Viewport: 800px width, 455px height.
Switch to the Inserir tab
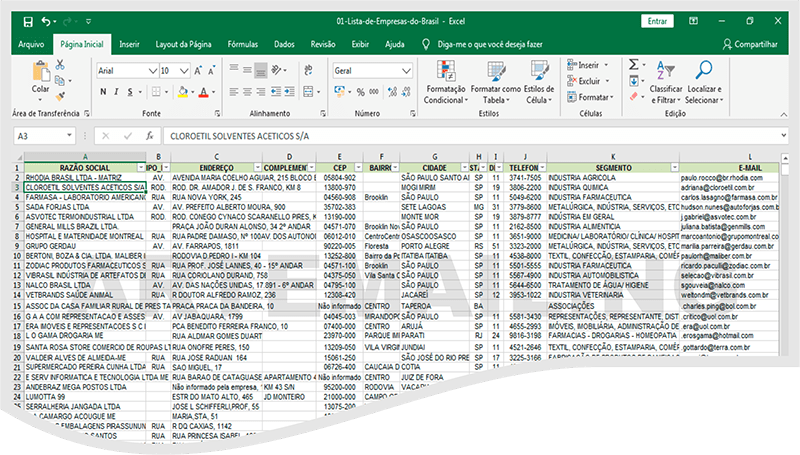[x=129, y=44]
